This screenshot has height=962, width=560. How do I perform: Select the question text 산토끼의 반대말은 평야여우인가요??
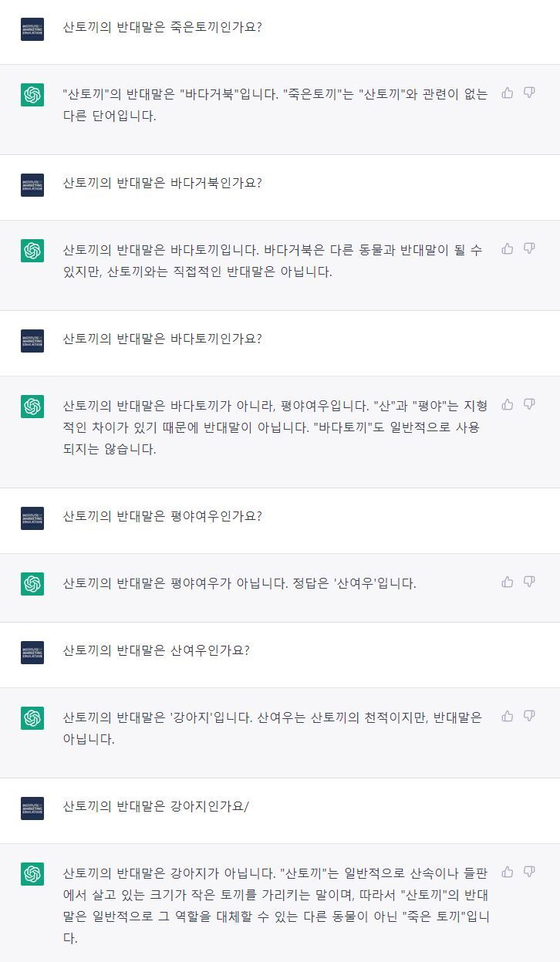[162, 516]
